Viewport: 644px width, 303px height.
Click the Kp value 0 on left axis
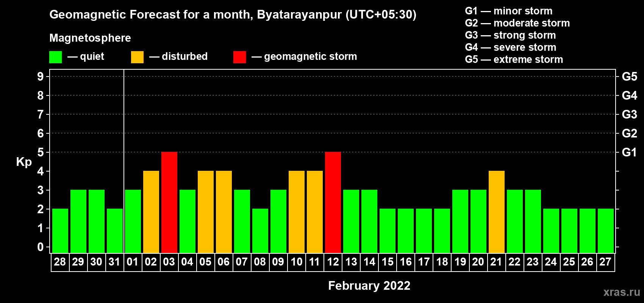tap(41, 247)
